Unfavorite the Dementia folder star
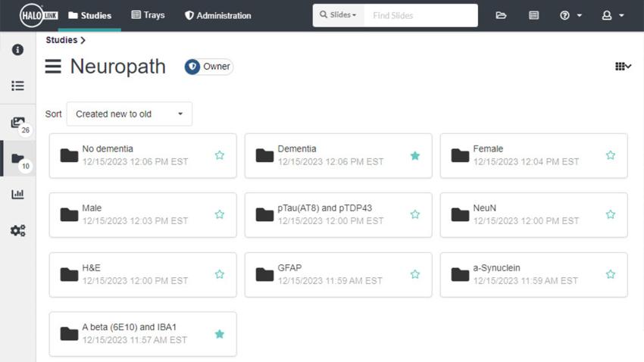The height and width of the screenshot is (362, 644). pos(414,156)
